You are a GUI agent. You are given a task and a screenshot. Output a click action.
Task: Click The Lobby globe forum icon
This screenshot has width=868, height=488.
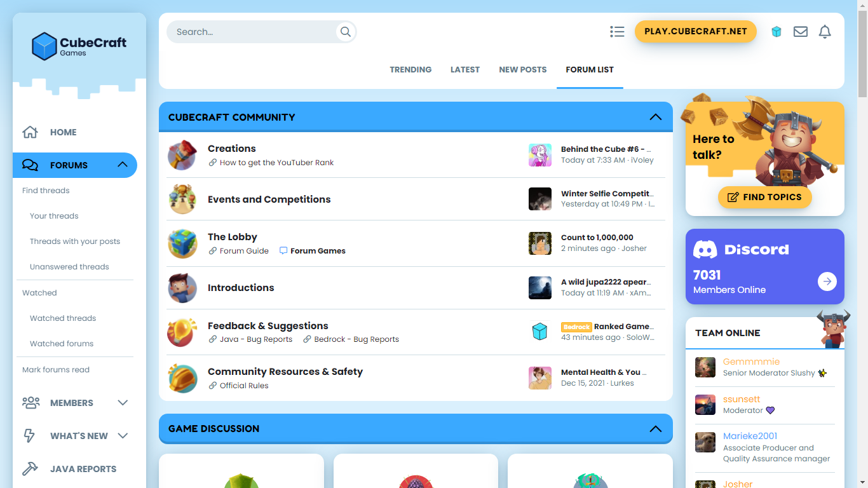pyautogui.click(x=182, y=243)
